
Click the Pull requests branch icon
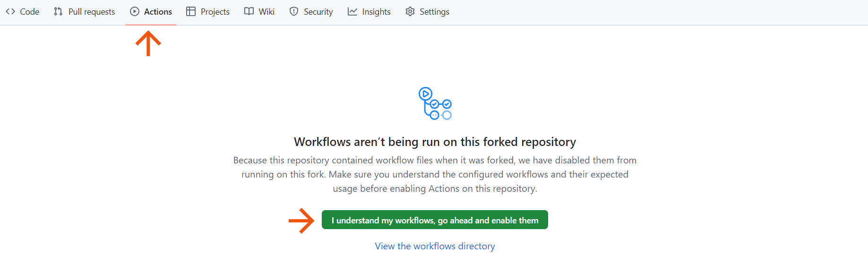58,12
